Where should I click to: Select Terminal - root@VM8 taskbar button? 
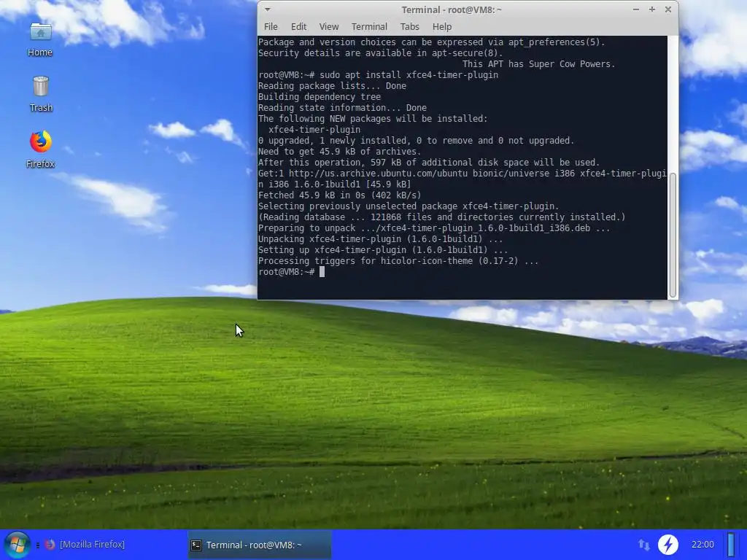point(259,545)
